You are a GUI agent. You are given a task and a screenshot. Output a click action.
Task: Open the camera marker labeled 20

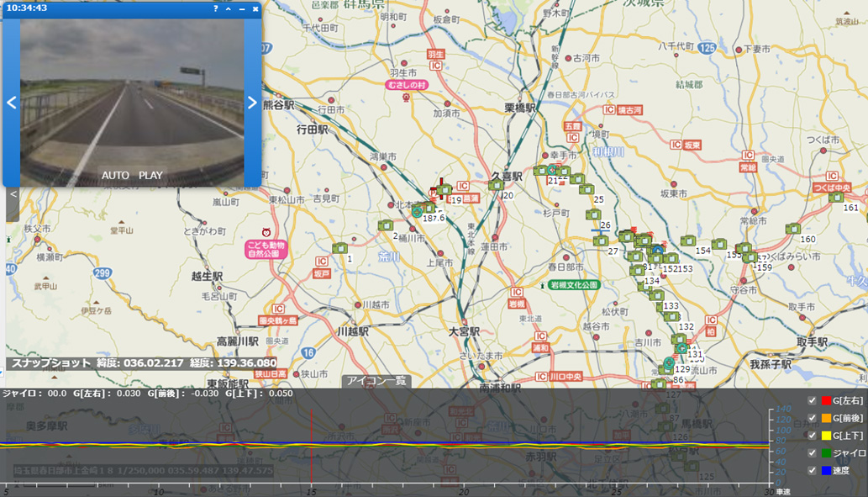496,185
